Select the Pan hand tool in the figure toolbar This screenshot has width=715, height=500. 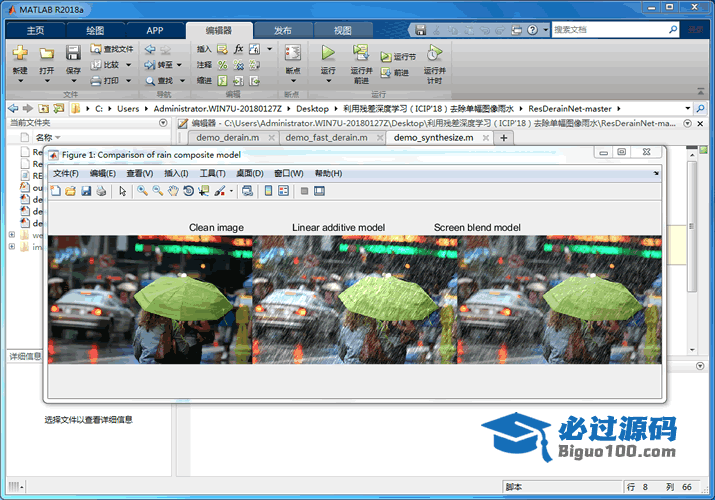(173, 191)
